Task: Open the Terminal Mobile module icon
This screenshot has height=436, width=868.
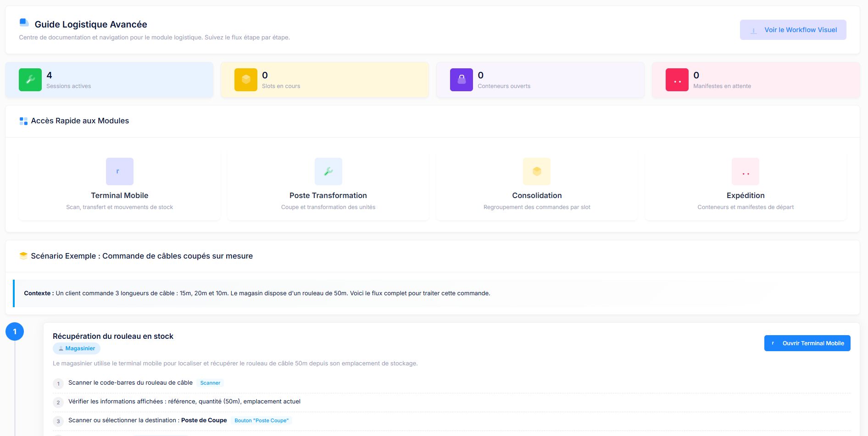Action: (120, 171)
